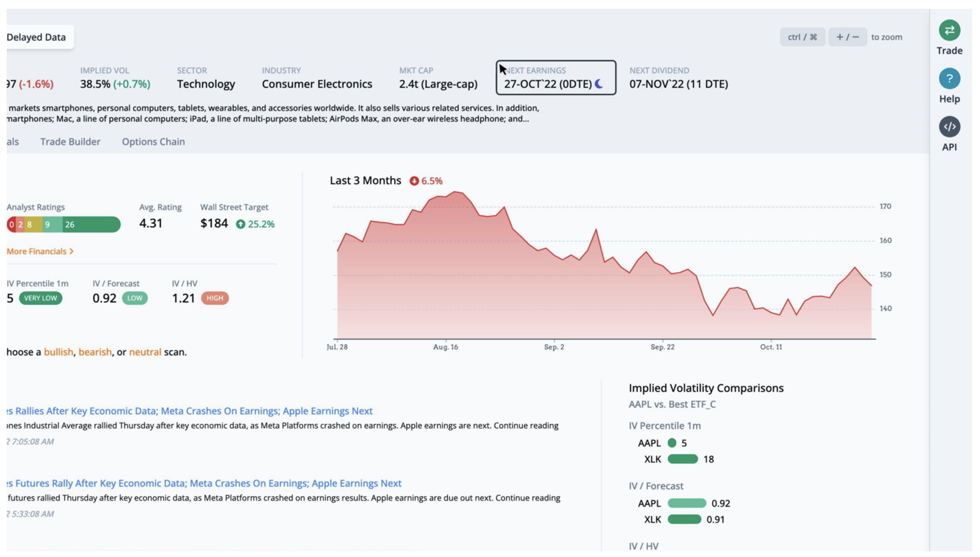Viewport: 980px width, 557px height.
Task: Open the Options Chain tab
Action: [153, 141]
